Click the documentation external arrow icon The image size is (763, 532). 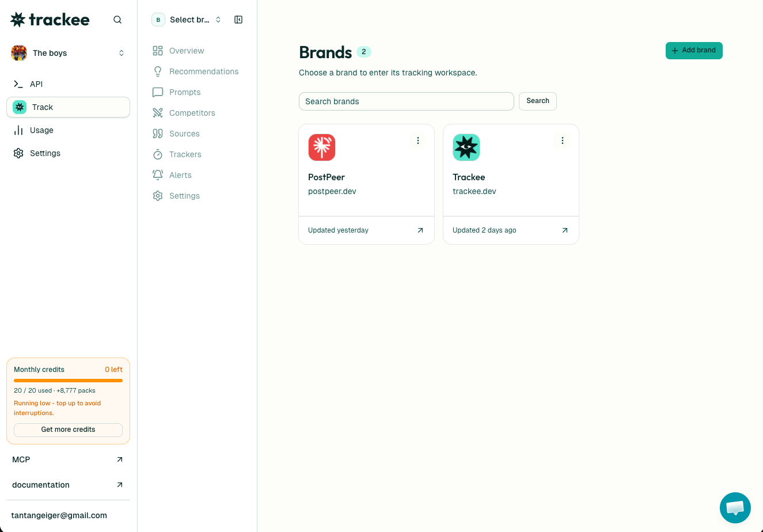120,485
